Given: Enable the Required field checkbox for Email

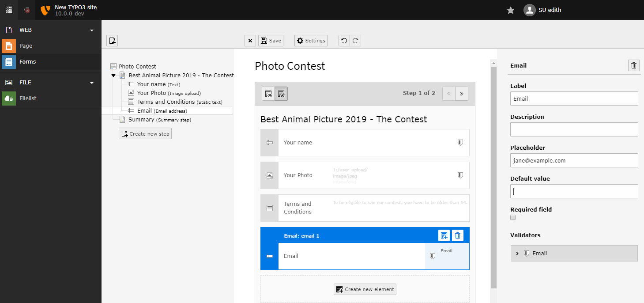Looking at the screenshot, I should click(512, 217).
